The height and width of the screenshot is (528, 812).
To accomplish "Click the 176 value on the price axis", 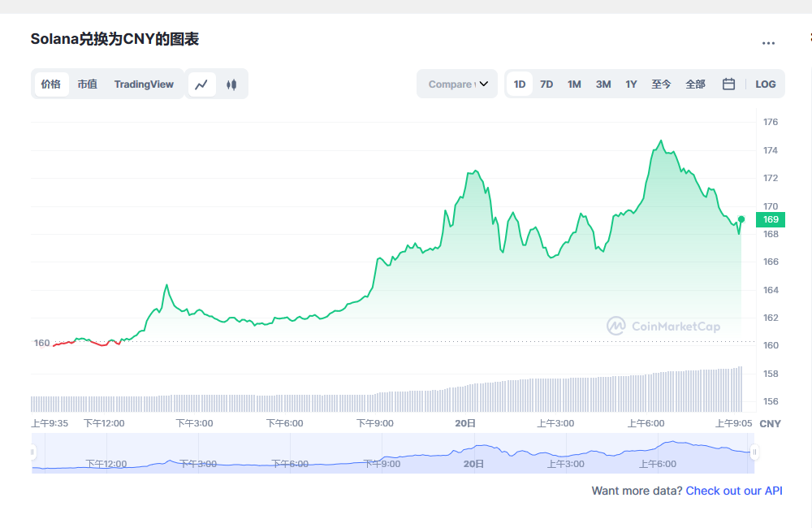I will coord(771,122).
